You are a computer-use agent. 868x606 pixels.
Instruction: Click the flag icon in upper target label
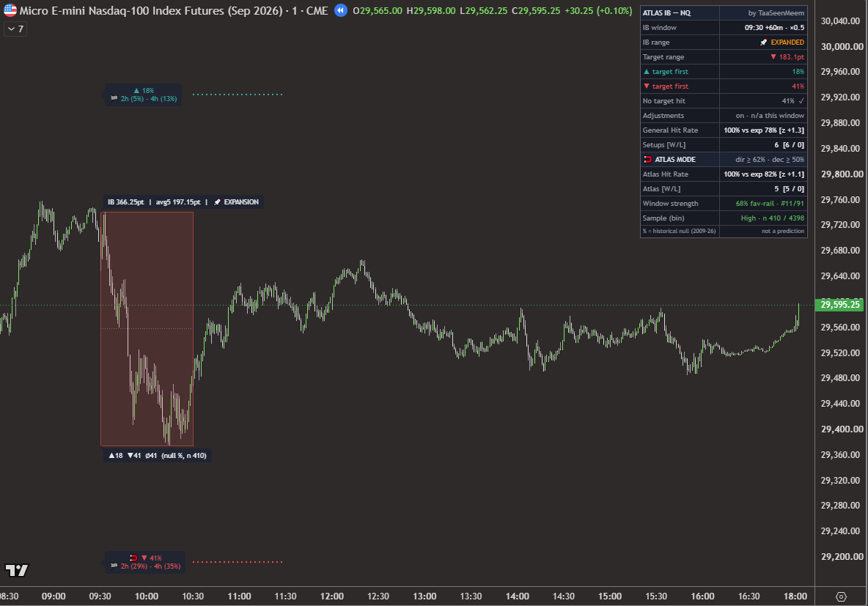[x=114, y=99]
